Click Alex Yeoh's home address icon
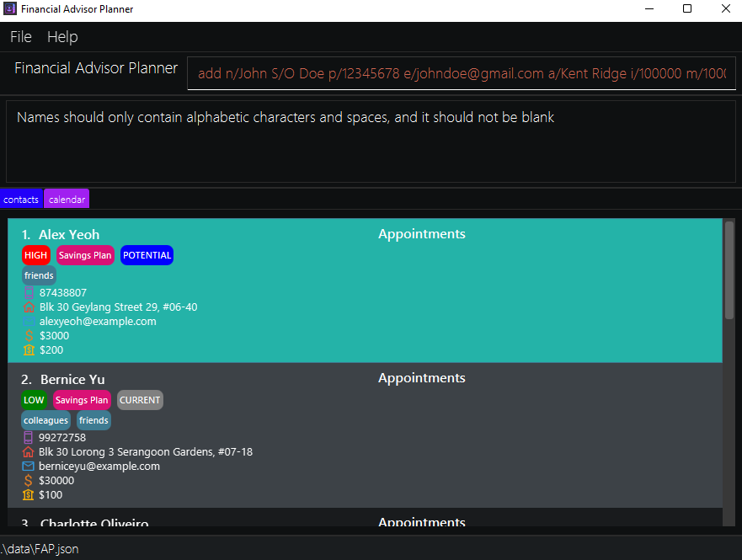 pos(29,307)
